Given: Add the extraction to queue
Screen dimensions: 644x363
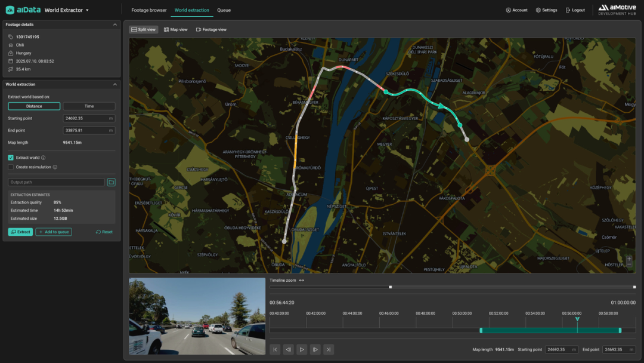Looking at the screenshot, I should click(54, 232).
